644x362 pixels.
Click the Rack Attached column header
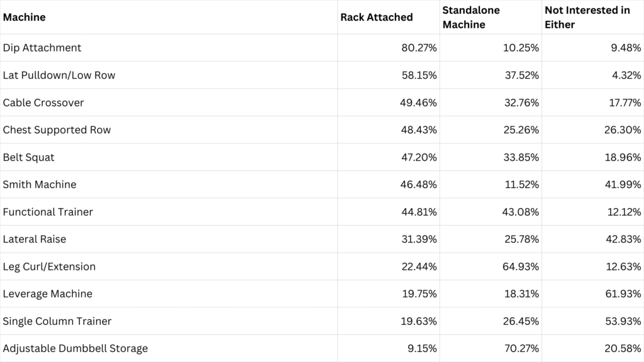pyautogui.click(x=376, y=18)
